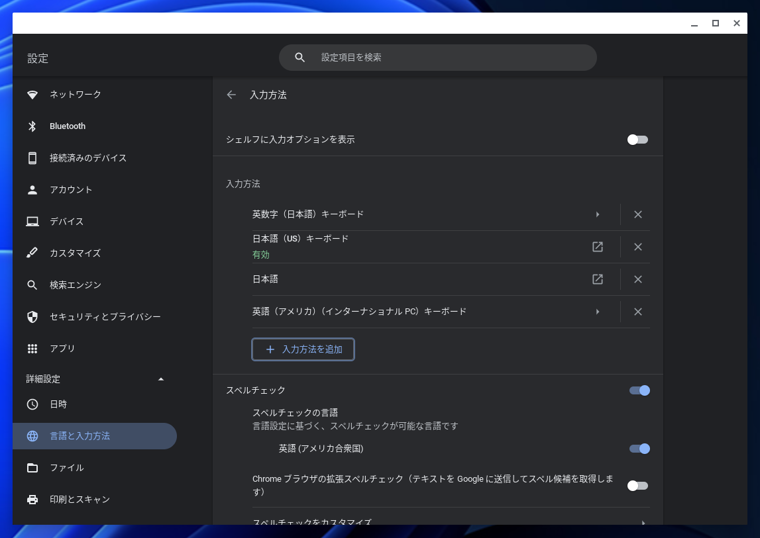Remove 日本語（US）キーボード with X
Image resolution: width=760 pixels, height=538 pixels.
tap(638, 247)
